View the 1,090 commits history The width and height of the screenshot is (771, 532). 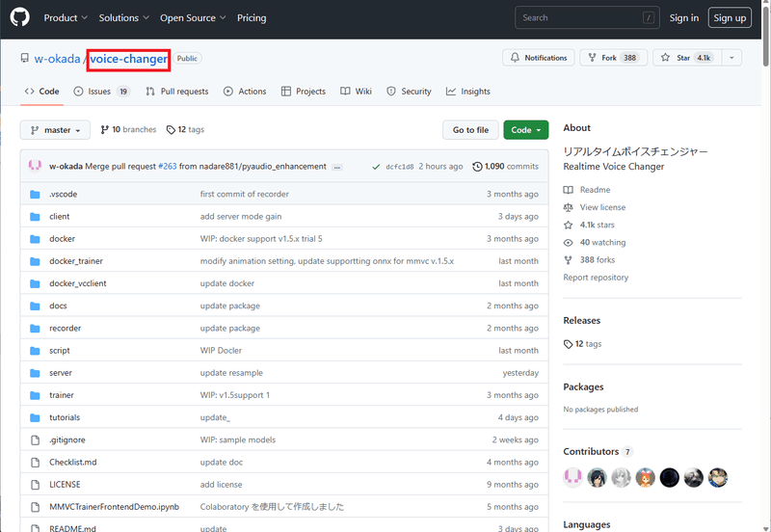pyautogui.click(x=505, y=166)
